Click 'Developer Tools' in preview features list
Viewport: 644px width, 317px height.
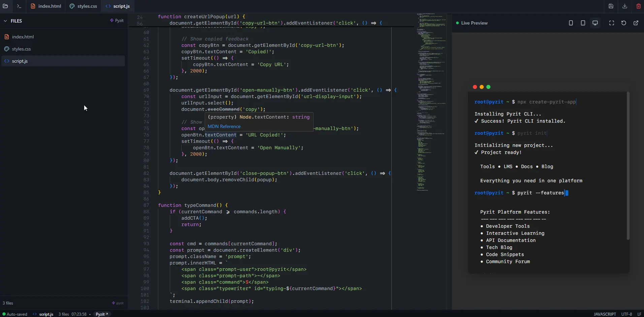[508, 226]
